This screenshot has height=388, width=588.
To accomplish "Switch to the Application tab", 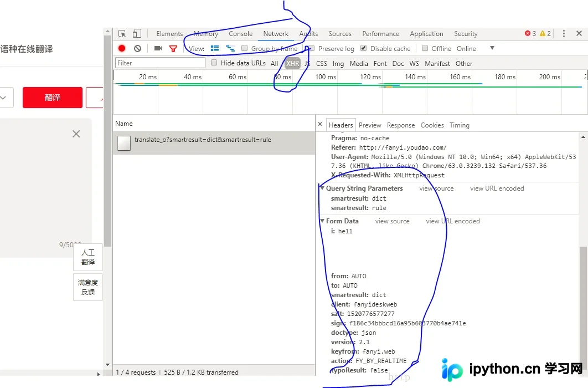I will [x=426, y=34].
